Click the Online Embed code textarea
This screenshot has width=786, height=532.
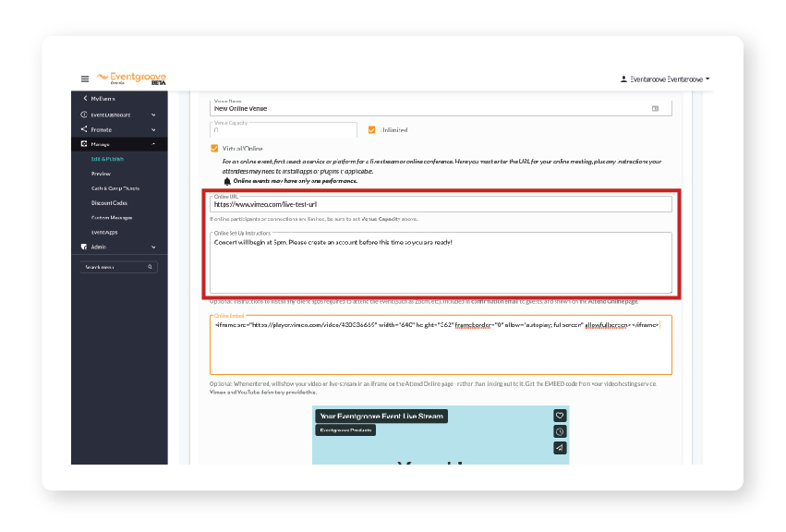point(441,345)
